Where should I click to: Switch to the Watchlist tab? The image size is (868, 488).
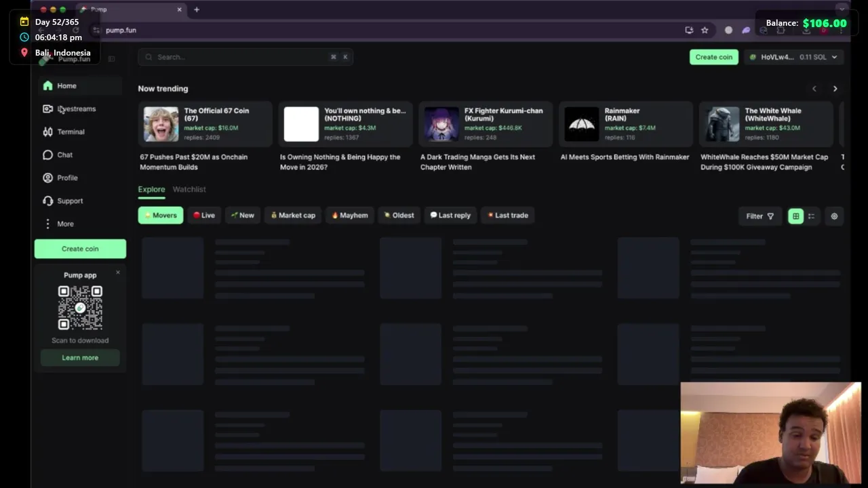tap(189, 190)
